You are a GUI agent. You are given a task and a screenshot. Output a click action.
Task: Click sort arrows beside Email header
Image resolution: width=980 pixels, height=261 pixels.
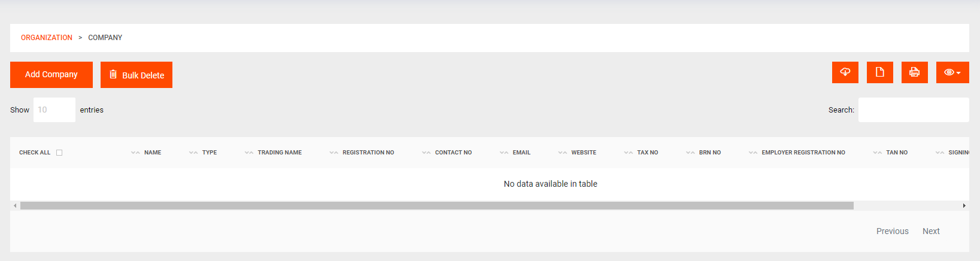pyautogui.click(x=504, y=153)
